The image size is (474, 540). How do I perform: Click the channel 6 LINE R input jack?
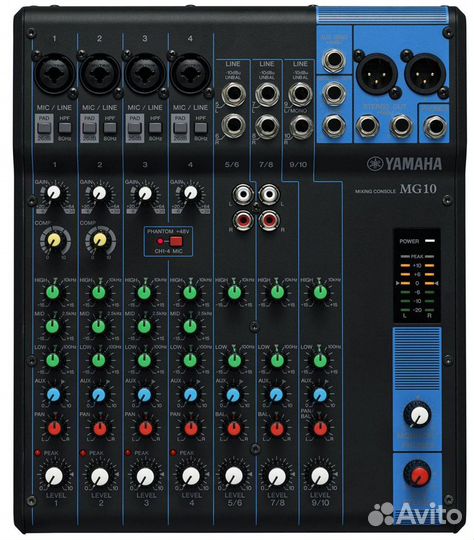(x=234, y=125)
